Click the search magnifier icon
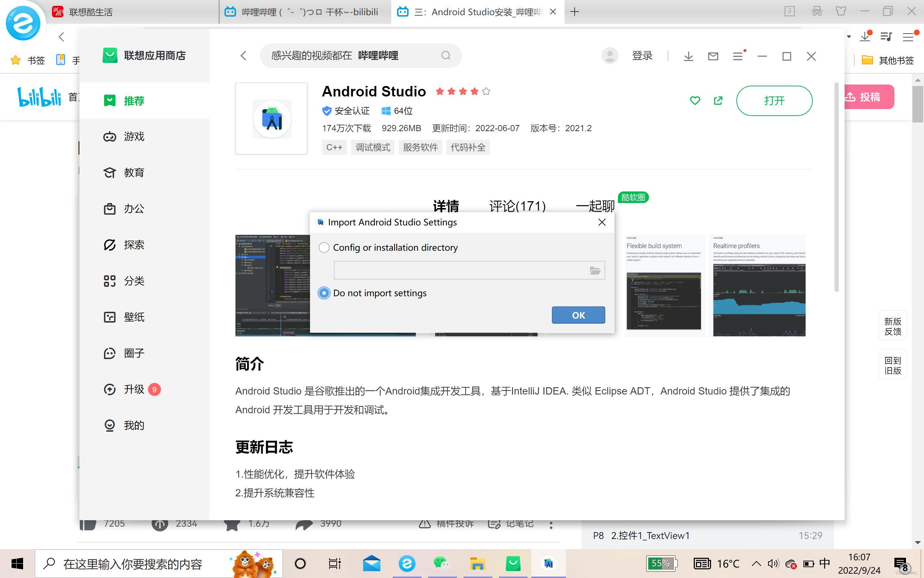 [x=446, y=56]
